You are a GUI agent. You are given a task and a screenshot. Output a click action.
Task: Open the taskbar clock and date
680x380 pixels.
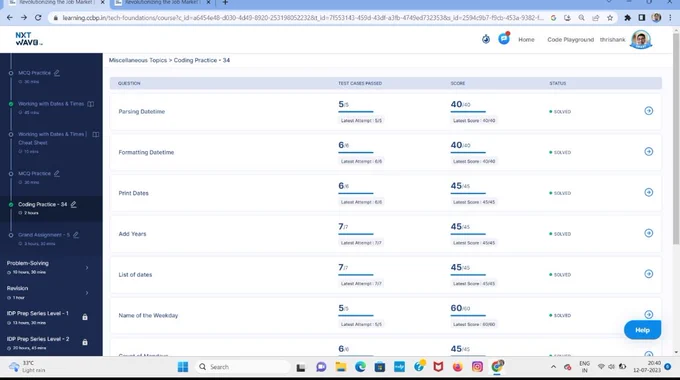tap(647, 367)
